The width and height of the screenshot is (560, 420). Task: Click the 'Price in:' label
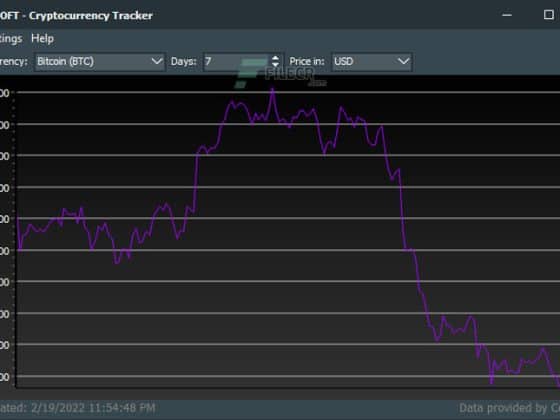306,61
